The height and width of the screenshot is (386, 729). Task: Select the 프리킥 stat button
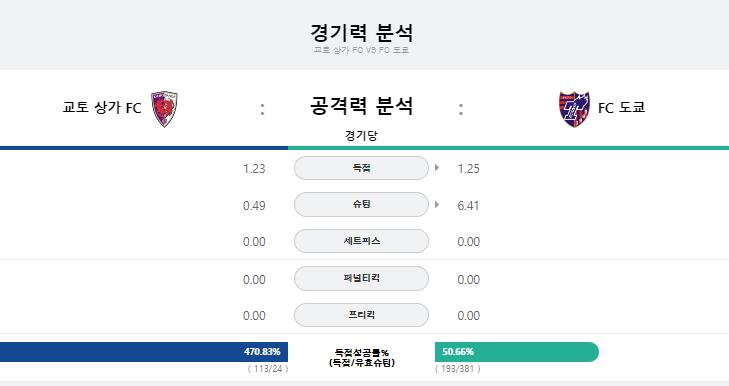pos(361,315)
